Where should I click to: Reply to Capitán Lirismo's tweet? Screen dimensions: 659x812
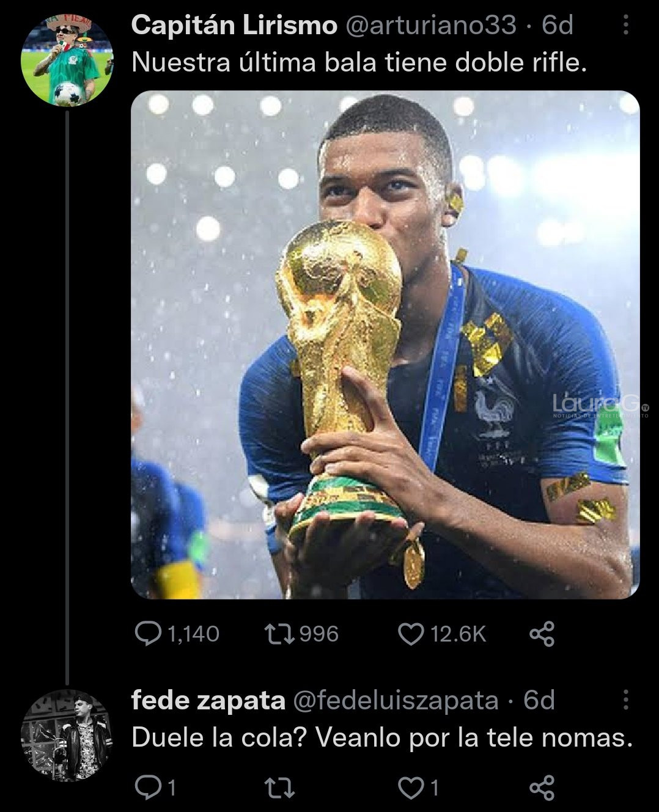tap(147, 634)
